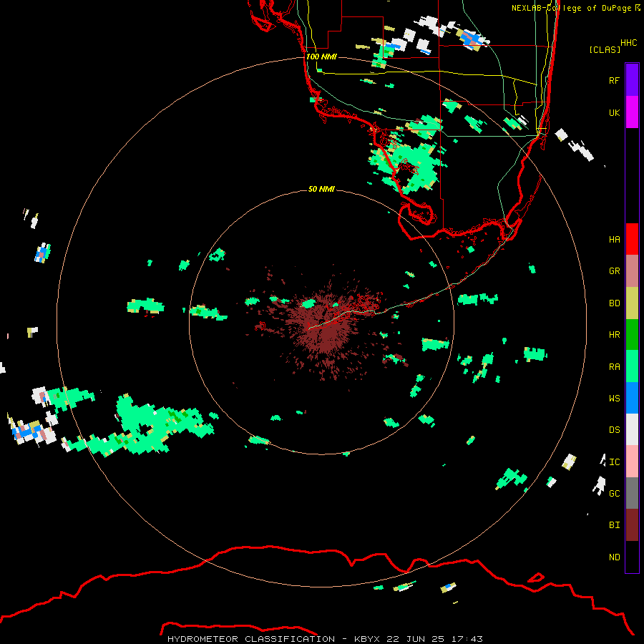
Task: Click the WS legend label
Action: pyautogui.click(x=614, y=399)
